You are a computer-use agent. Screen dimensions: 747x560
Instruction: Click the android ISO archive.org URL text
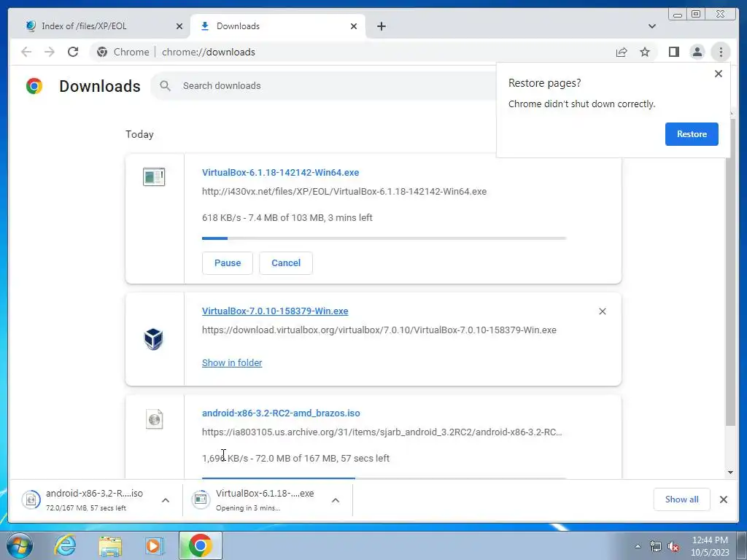(382, 432)
